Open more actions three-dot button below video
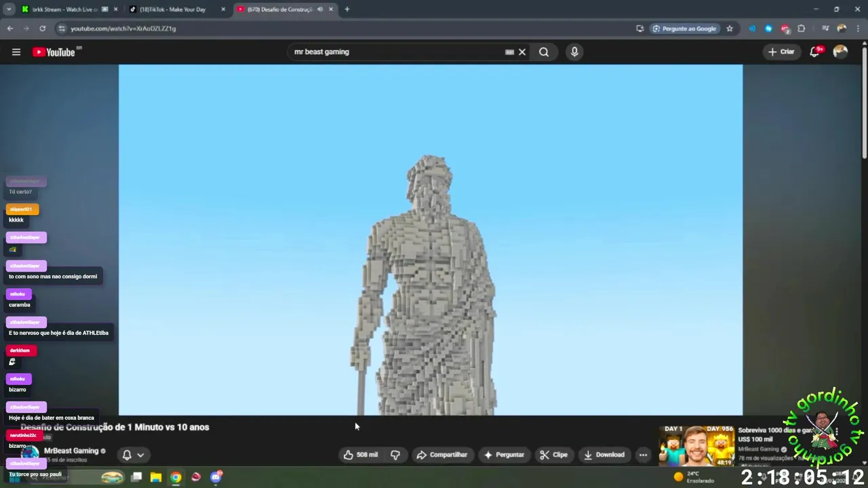 [643, 455]
